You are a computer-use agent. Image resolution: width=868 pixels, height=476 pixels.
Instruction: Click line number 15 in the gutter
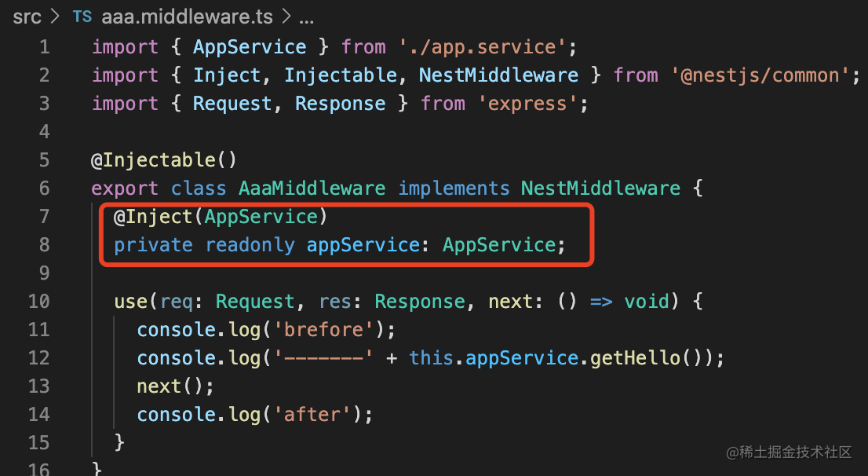point(38,443)
